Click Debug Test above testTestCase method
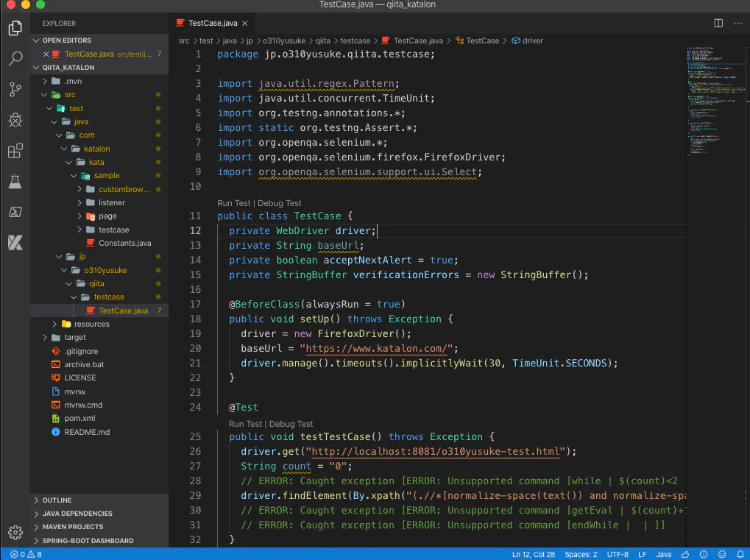750x560 pixels. (x=291, y=424)
